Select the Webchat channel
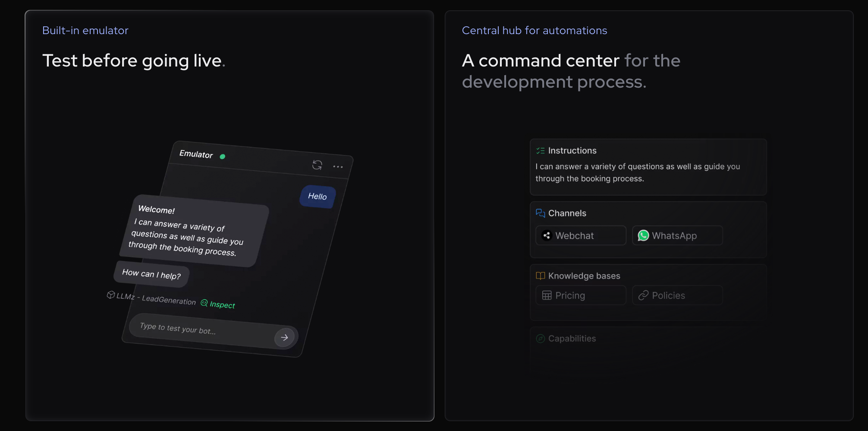Viewport: 868px width, 431px height. [x=580, y=236]
